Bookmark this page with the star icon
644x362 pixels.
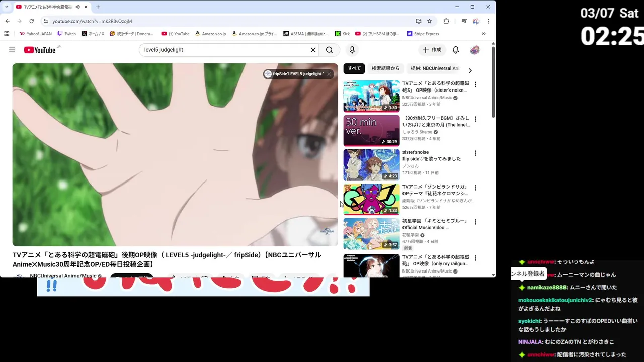coord(429,21)
